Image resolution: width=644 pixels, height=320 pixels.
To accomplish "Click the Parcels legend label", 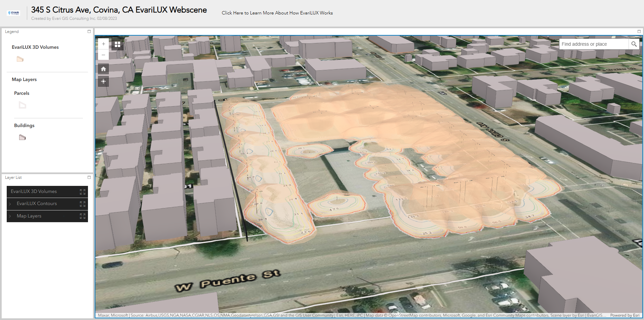I will (x=21, y=93).
